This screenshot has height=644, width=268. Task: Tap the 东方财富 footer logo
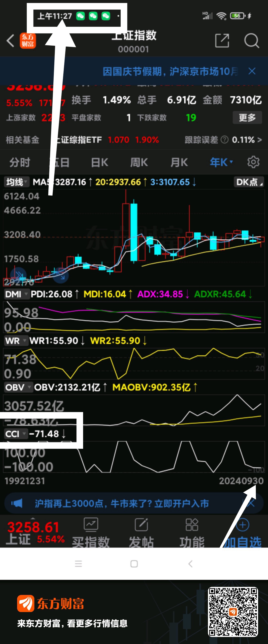tap(50, 603)
